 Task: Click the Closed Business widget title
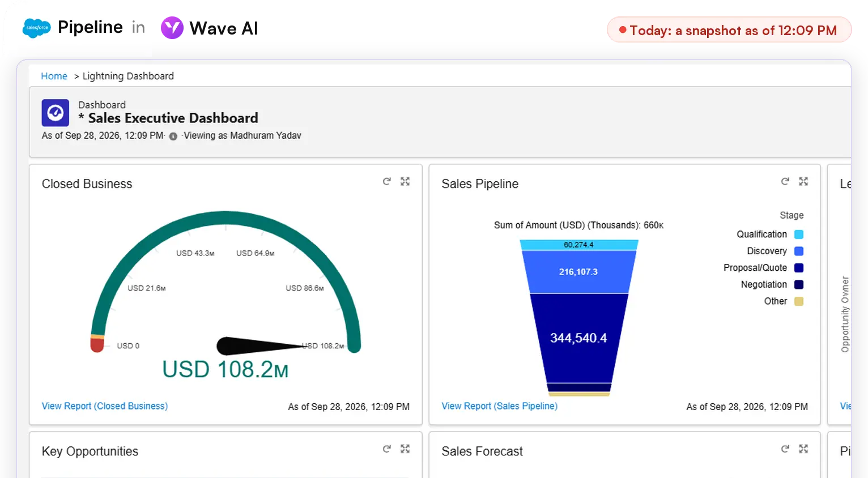(87, 184)
